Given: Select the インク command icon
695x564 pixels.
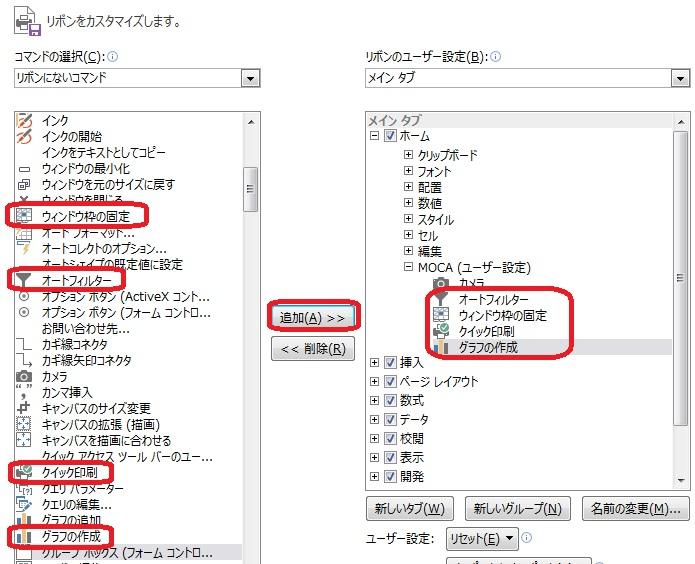Looking at the screenshot, I should coord(24,120).
